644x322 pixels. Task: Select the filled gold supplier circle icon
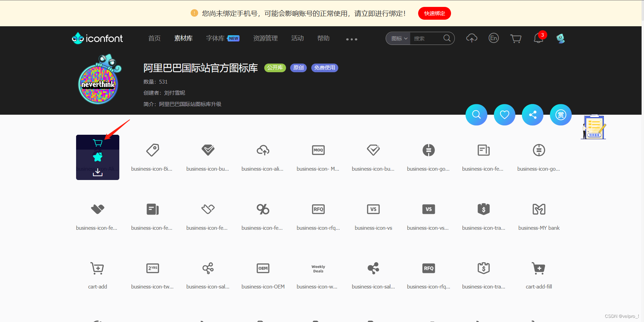(429, 150)
